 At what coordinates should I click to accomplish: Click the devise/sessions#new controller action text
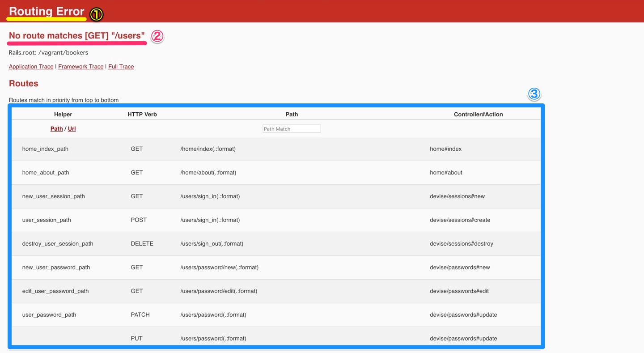457,196
